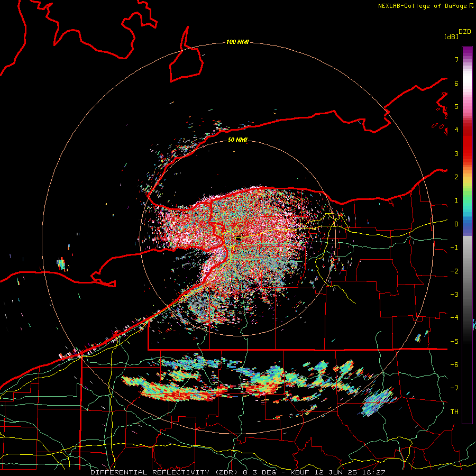This screenshot has width=476, height=476.
Task: Click the 3 value on the ZDR scale
Action: pos(456,153)
